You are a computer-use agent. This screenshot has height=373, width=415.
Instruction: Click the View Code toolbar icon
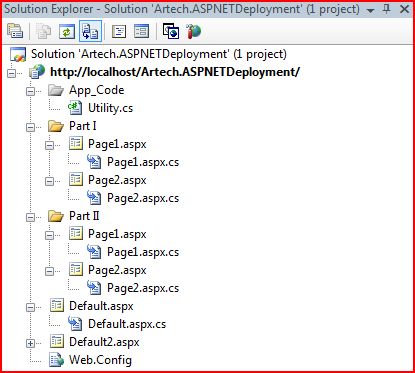point(119,32)
